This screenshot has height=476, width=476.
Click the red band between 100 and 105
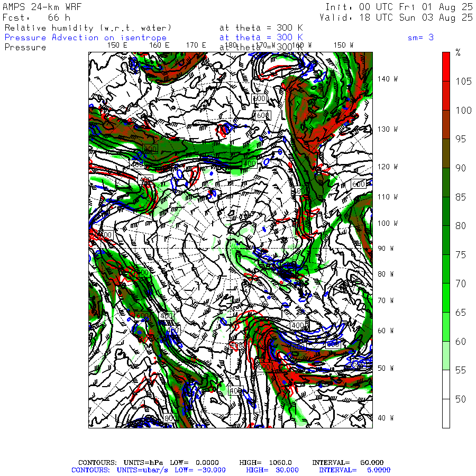point(446,96)
